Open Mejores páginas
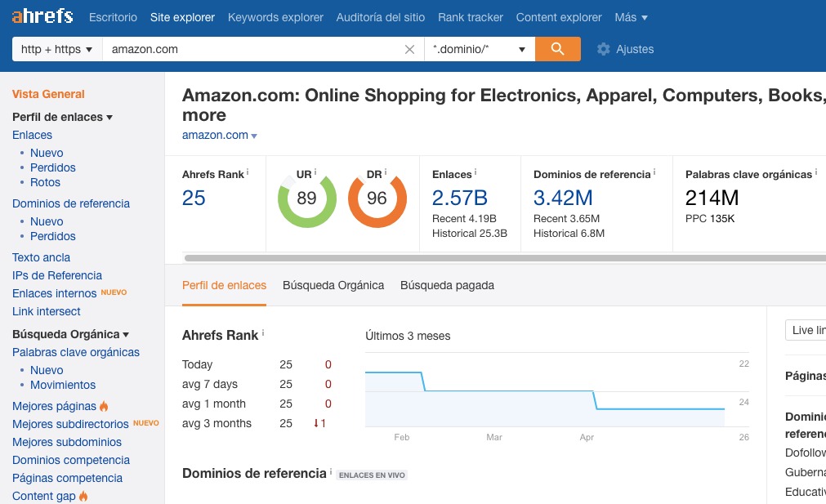 tap(54, 406)
